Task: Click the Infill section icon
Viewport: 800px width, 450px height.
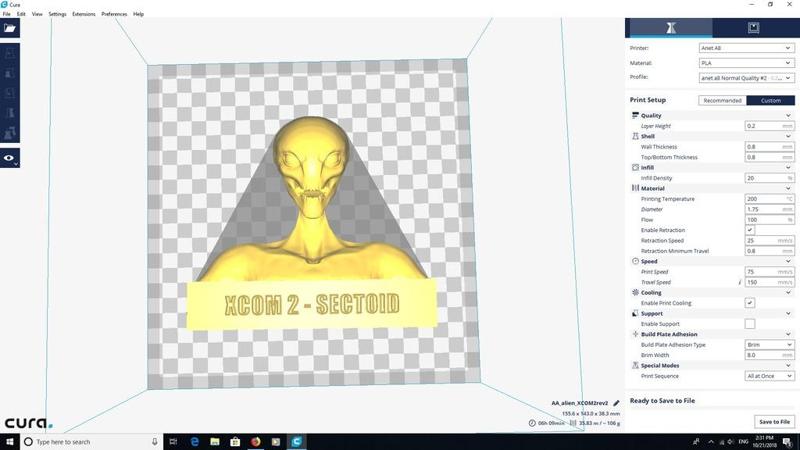Action: pos(635,167)
